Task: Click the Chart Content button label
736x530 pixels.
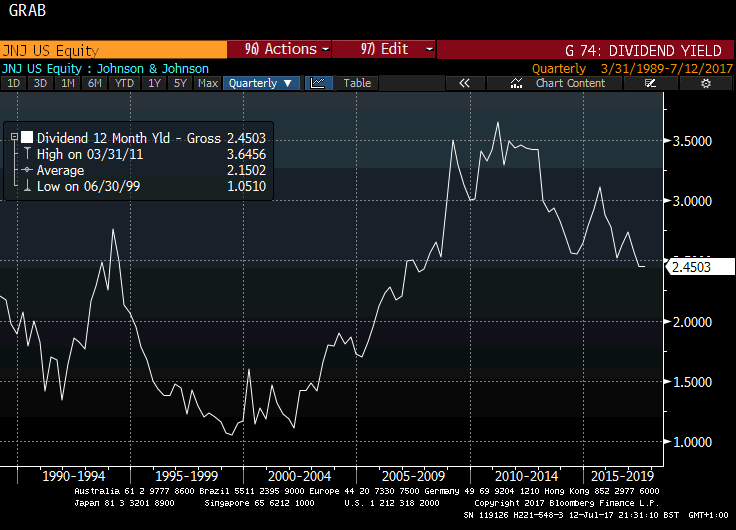Action: (570, 83)
